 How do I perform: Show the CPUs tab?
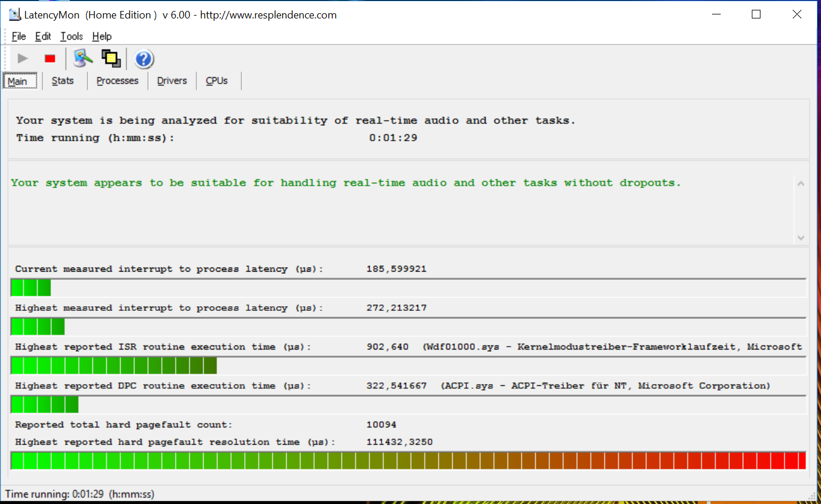click(x=217, y=81)
